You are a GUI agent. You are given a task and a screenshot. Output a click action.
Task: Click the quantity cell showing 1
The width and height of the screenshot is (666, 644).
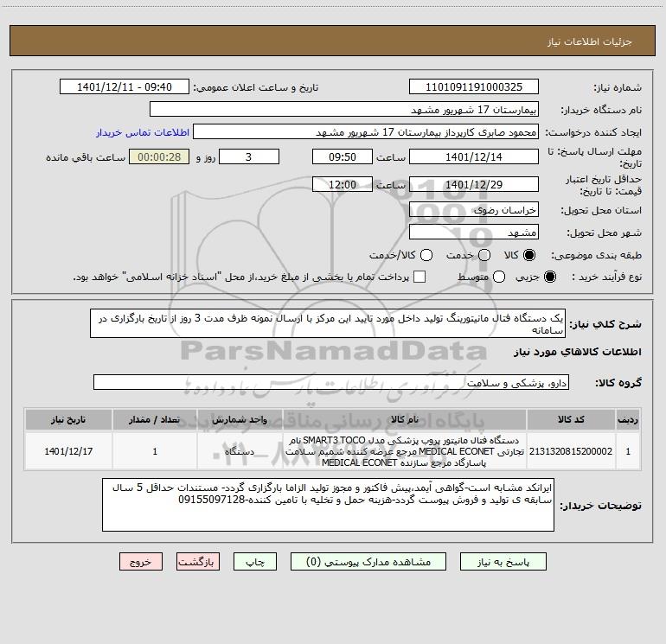tap(155, 451)
